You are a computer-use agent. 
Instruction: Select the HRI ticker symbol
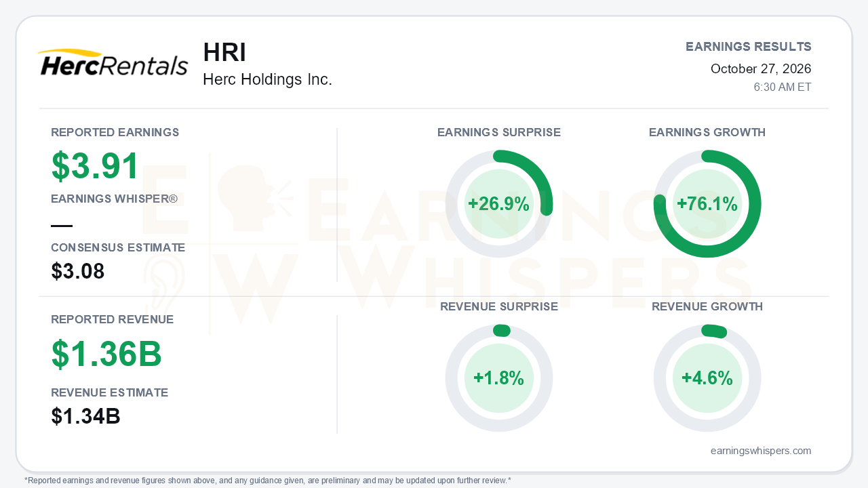click(224, 53)
